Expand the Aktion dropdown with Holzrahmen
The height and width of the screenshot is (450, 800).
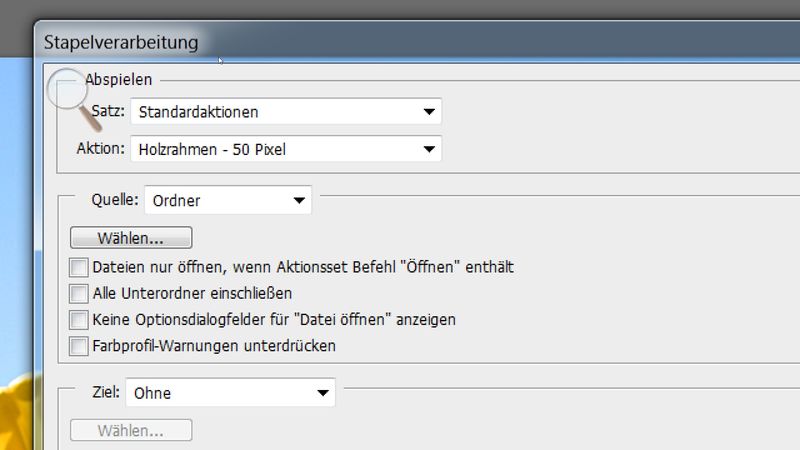coord(286,150)
